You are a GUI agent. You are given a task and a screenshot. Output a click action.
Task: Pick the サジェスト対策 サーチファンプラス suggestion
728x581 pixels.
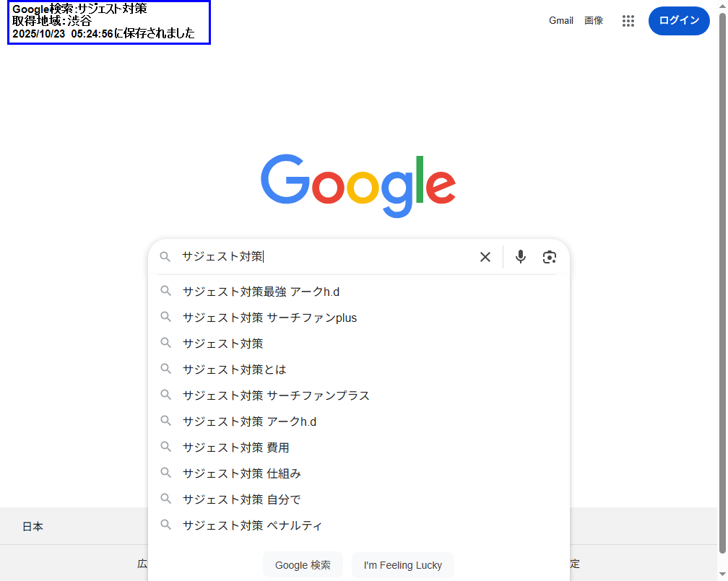(x=276, y=396)
